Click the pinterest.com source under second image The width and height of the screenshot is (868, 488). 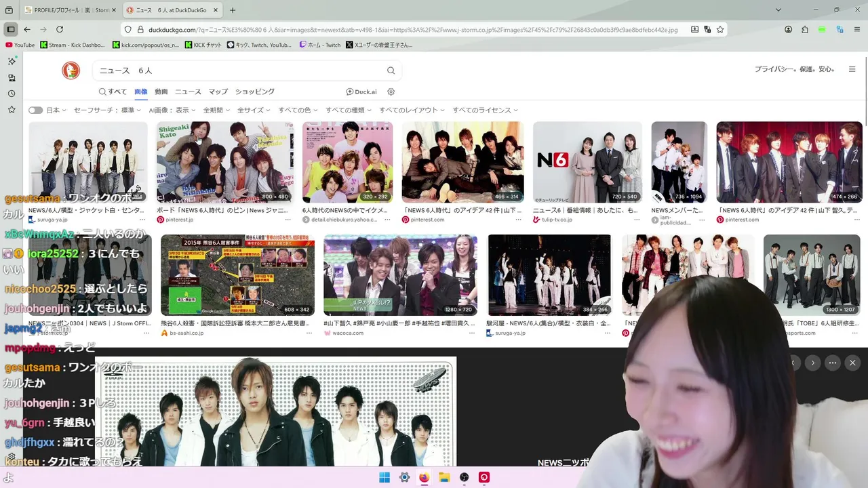pyautogui.click(x=175, y=220)
